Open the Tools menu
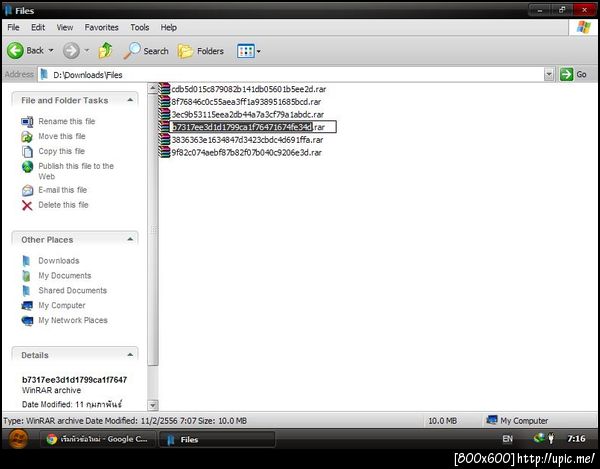The image size is (600, 469). pyautogui.click(x=140, y=28)
